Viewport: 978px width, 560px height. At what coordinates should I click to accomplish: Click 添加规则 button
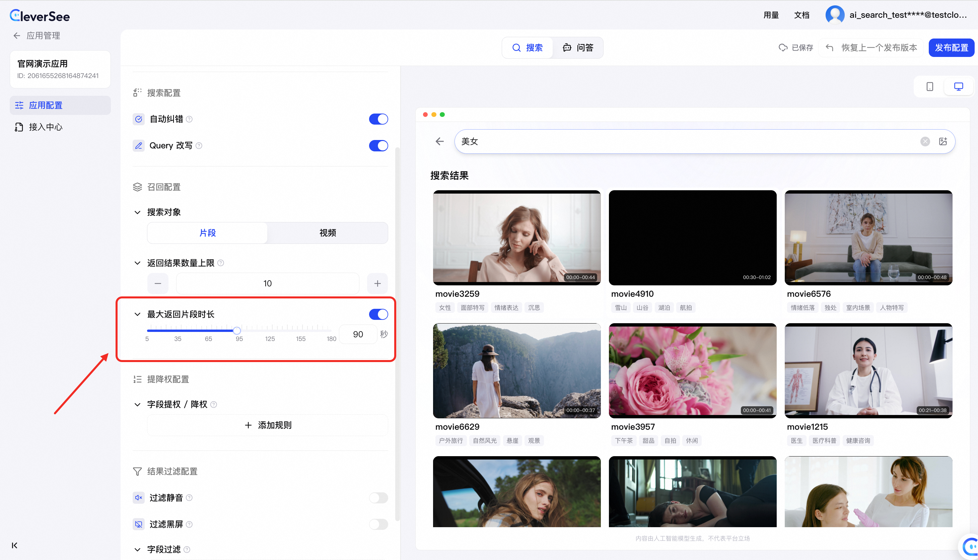268,425
